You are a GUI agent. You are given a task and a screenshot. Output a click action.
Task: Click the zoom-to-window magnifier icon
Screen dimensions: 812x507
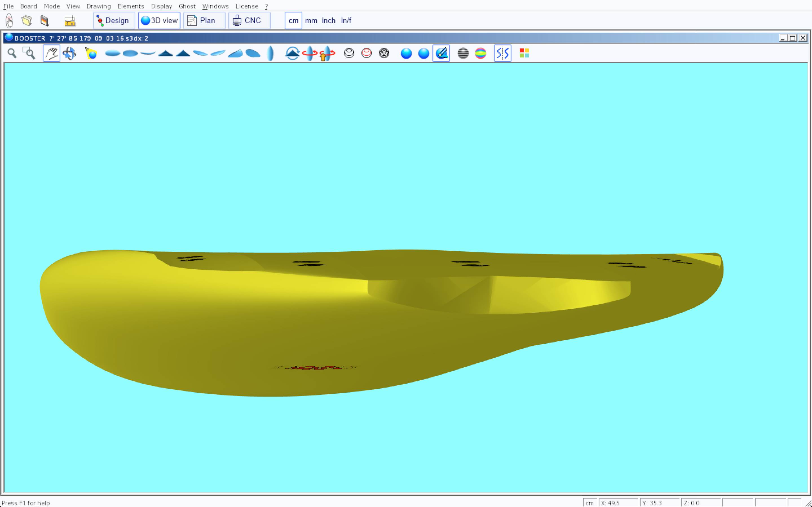[x=29, y=53]
